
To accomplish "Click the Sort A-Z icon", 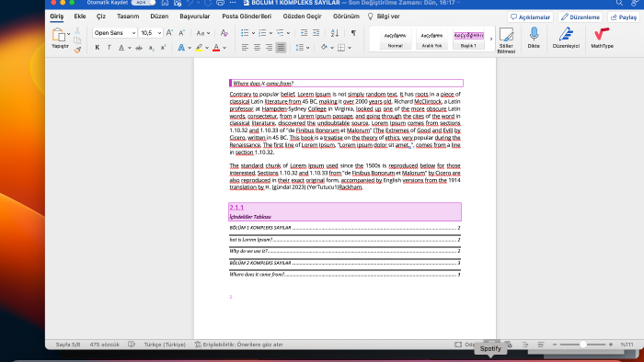I will point(335,33).
